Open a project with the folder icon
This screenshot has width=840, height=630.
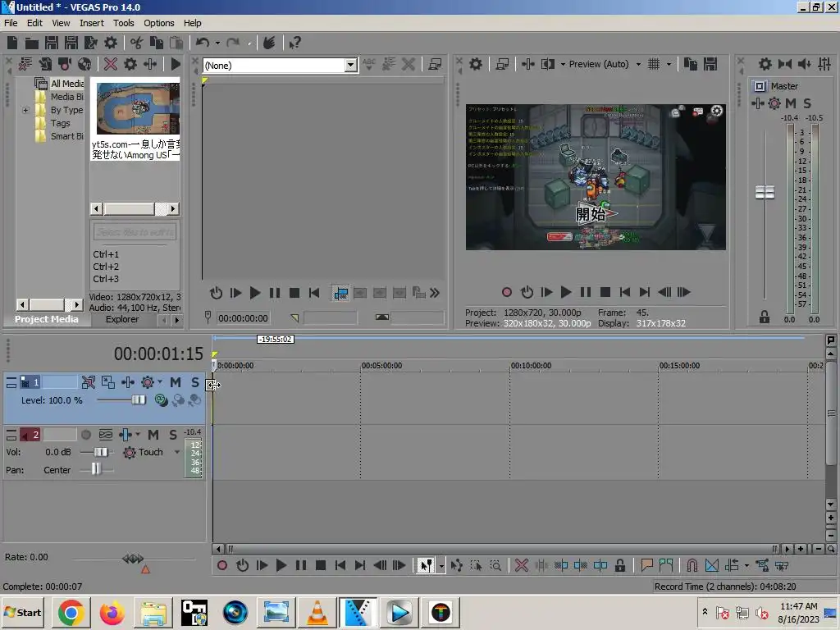[x=32, y=43]
